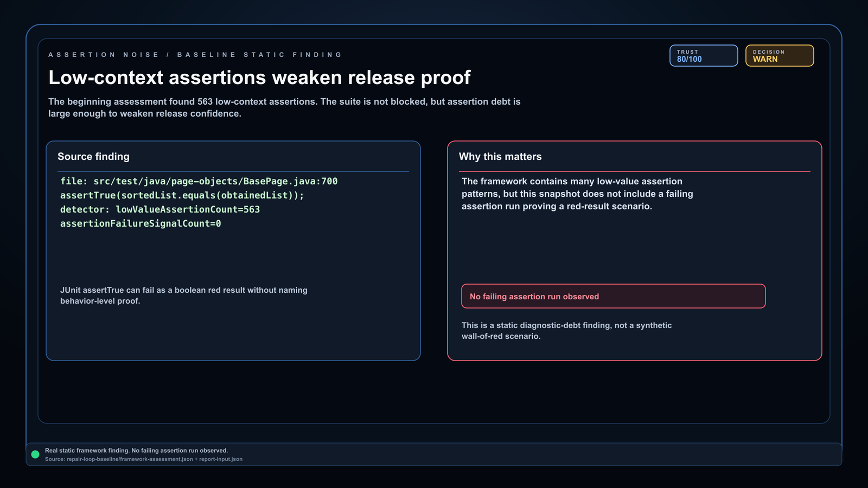Screen dimensions: 868x488
Task: Click the summary paragraph mentioning 563 assertions
Action: (x=284, y=107)
